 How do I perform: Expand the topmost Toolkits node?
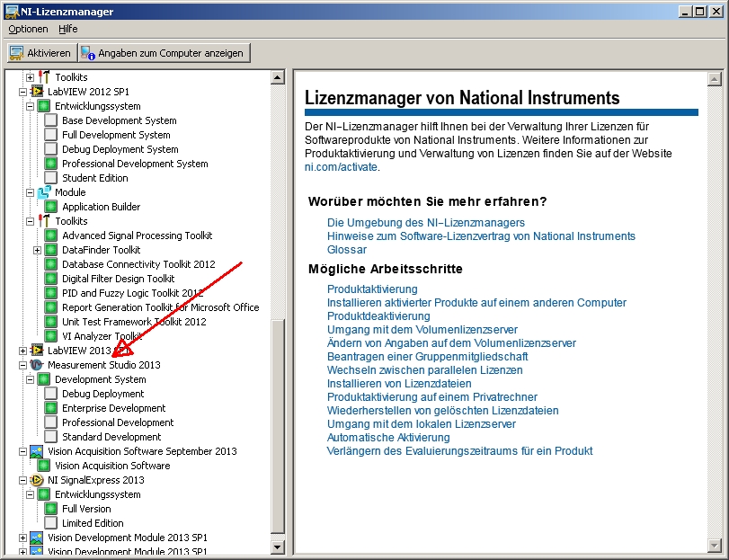(31, 77)
